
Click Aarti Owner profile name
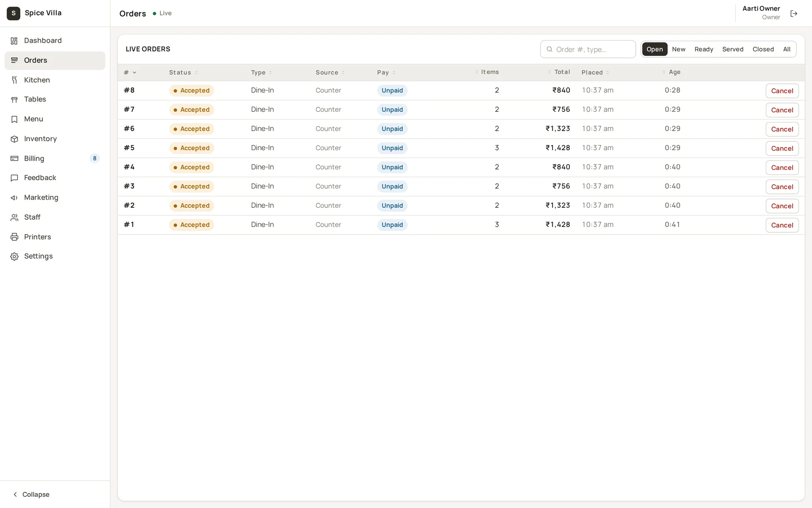(x=761, y=8)
